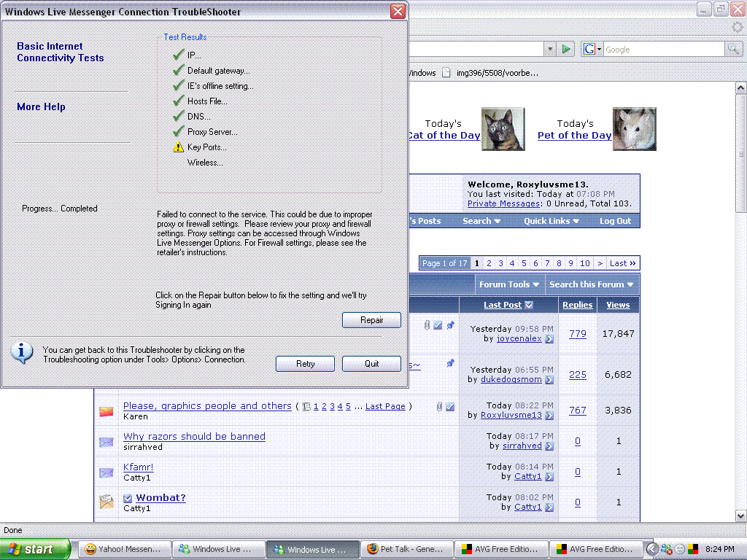747x560 pixels.
Task: Open the img396/5508/voorbe bookmark
Action: point(490,73)
